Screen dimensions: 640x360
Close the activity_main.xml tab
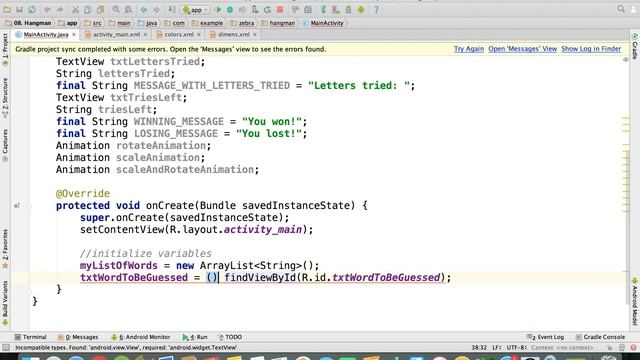point(145,35)
